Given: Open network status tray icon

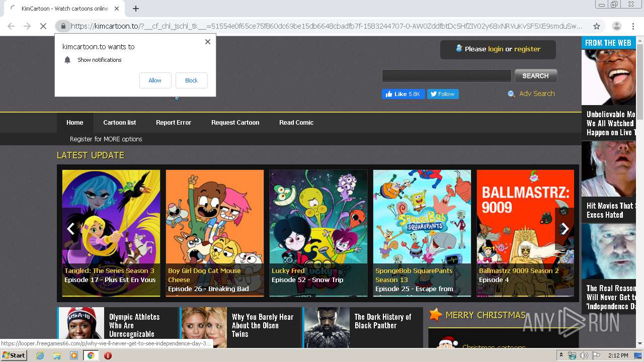Looking at the screenshot, I should pyautogui.click(x=572, y=355).
